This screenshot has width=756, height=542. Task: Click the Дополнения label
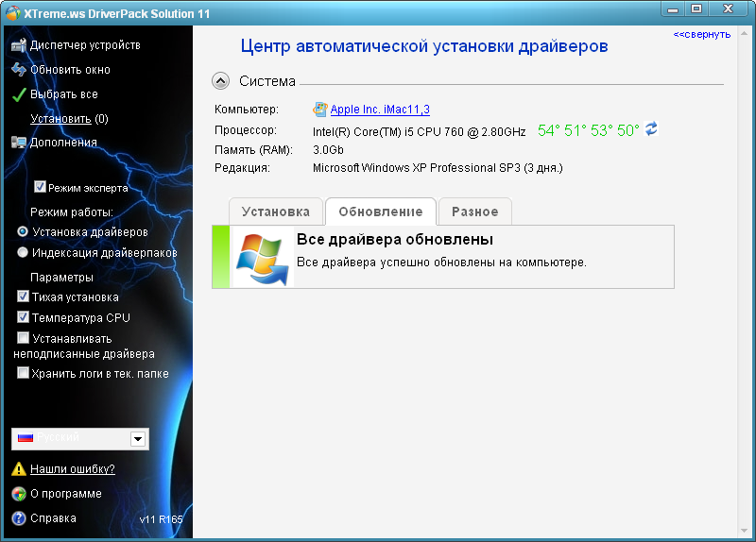63,143
